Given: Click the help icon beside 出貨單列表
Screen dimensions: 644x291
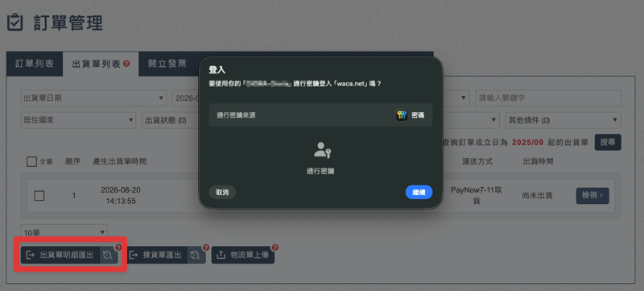Looking at the screenshot, I should click(126, 64).
